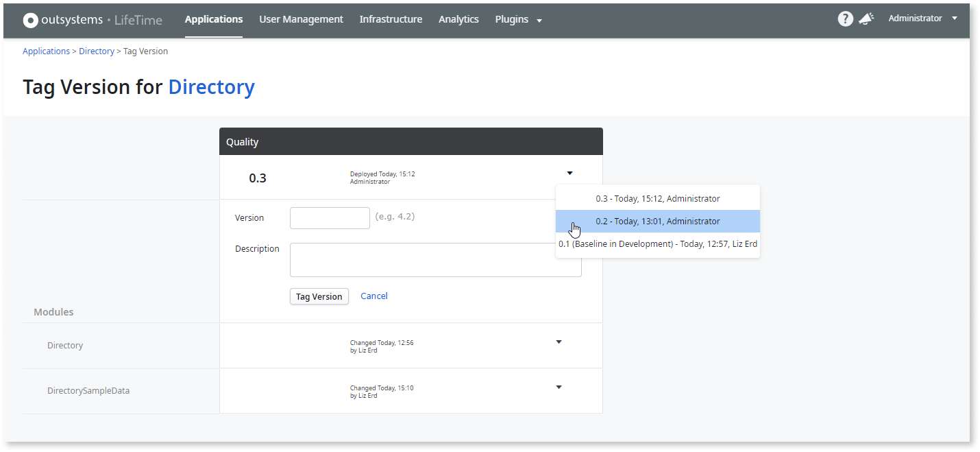The height and width of the screenshot is (452, 980).
Task: Expand DirectorySampleData module version dropdown
Action: pyautogui.click(x=559, y=387)
